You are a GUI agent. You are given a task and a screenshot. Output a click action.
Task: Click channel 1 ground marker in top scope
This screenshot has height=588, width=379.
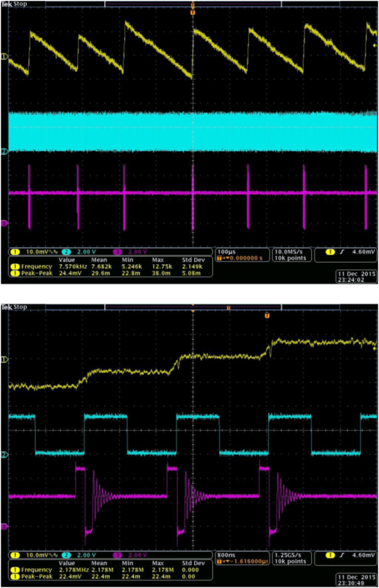point(4,57)
